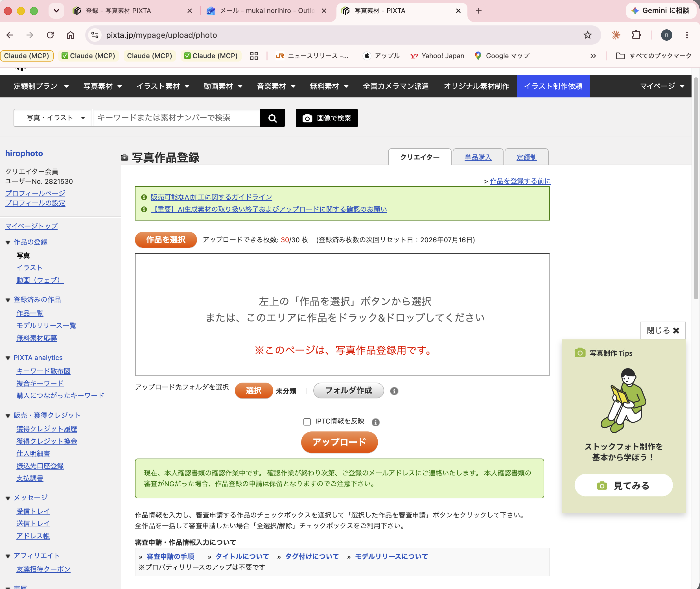Click the page vertical scrollbar
Image resolution: width=700 pixels, height=589 pixels.
tap(696, 188)
